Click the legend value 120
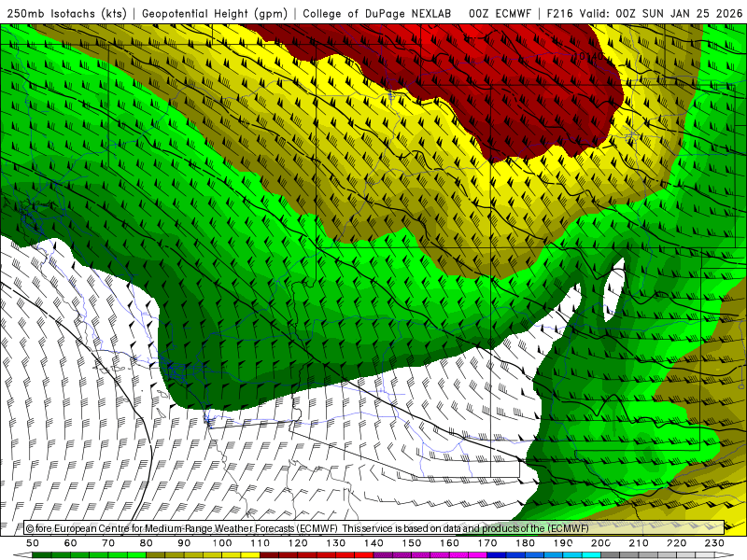 coord(298,543)
